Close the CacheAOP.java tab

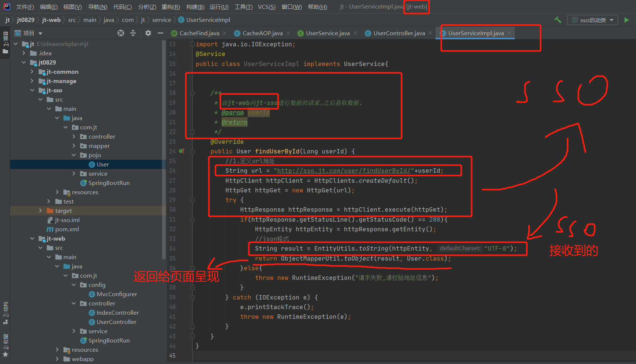tap(288, 33)
